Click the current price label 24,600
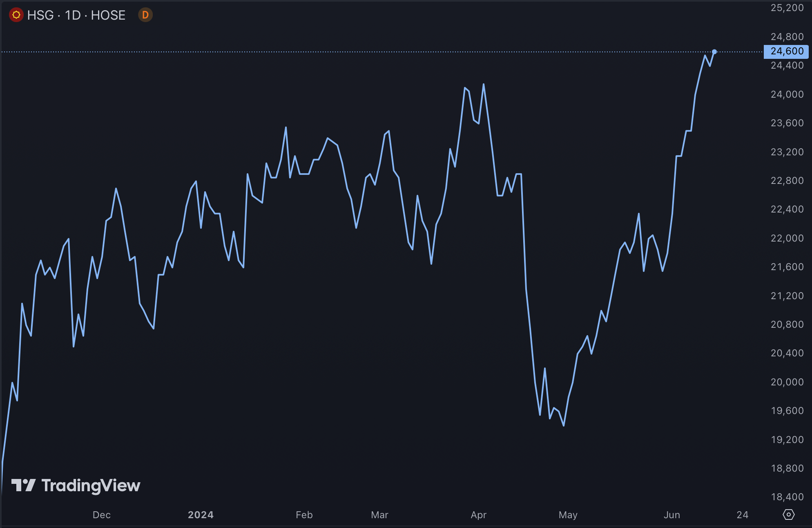 coord(786,51)
